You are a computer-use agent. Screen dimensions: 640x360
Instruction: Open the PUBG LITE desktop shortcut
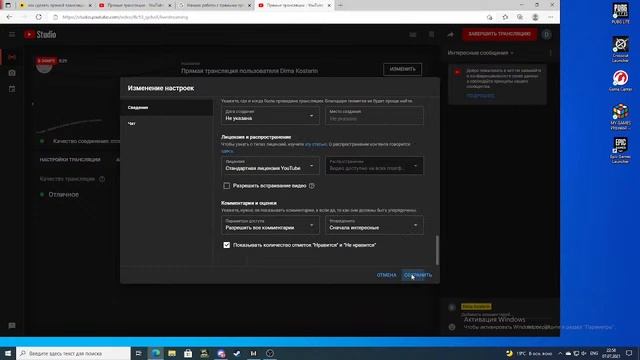point(620,13)
